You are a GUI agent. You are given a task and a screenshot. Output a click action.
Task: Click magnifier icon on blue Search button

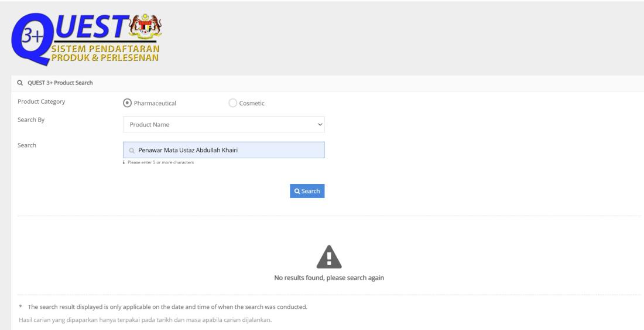[297, 191]
